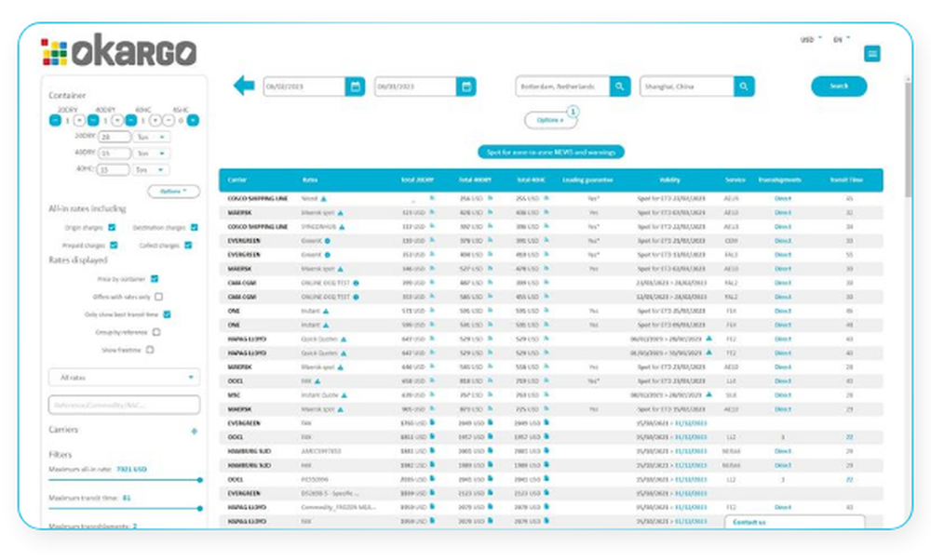Image resolution: width=931 pixels, height=560 pixels.
Task: Uncheck Price by container
Action: (x=155, y=279)
